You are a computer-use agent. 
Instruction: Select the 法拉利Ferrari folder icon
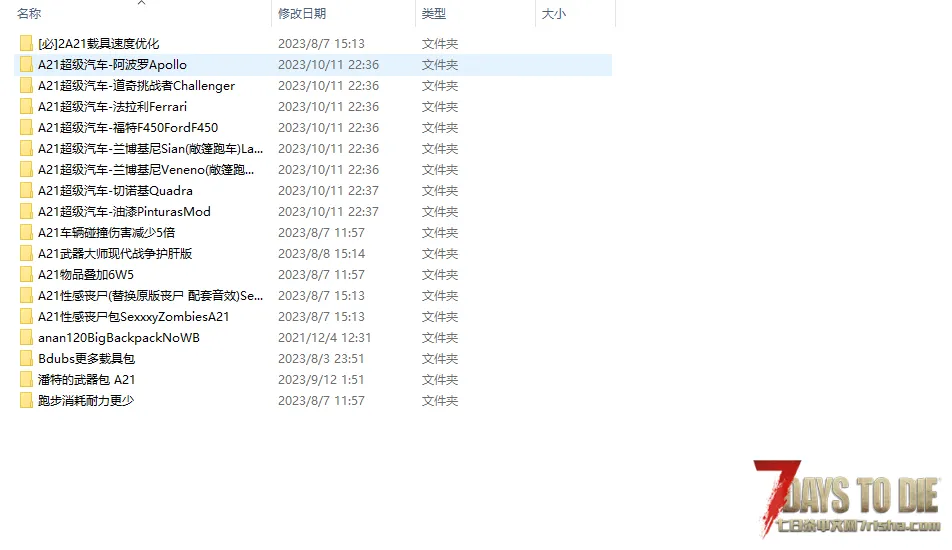pos(26,107)
